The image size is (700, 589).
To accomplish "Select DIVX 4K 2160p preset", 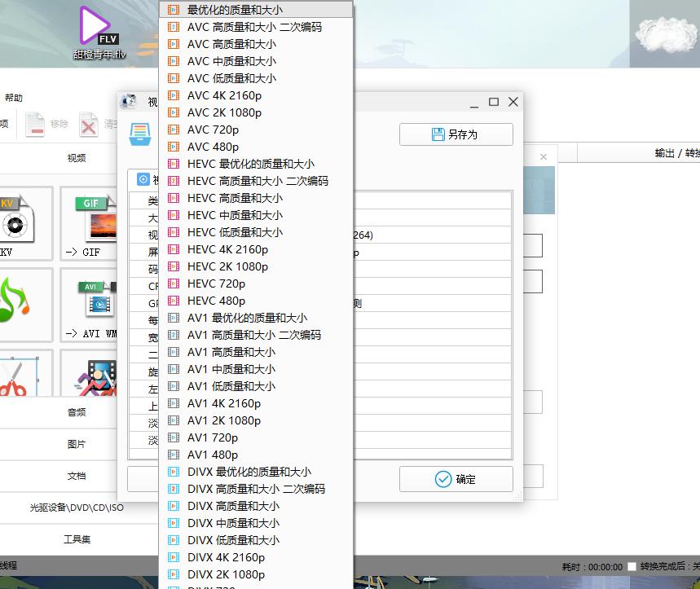I will pos(256,557).
